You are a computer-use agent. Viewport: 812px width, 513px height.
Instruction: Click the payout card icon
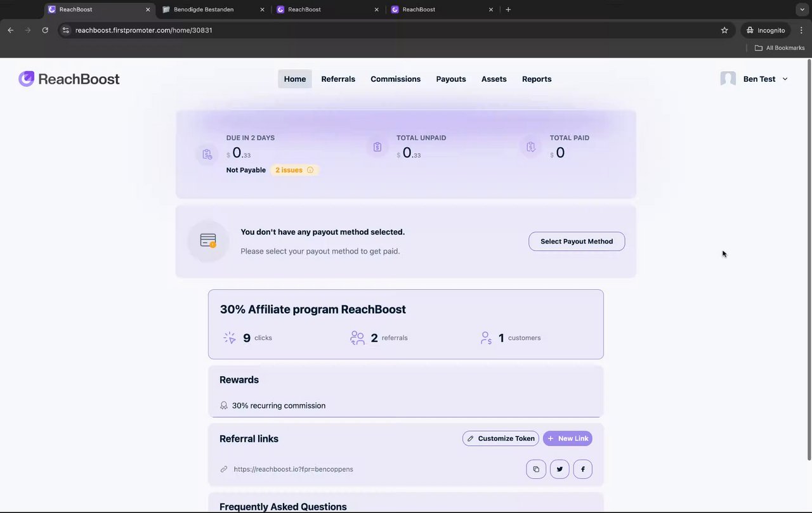coord(208,241)
